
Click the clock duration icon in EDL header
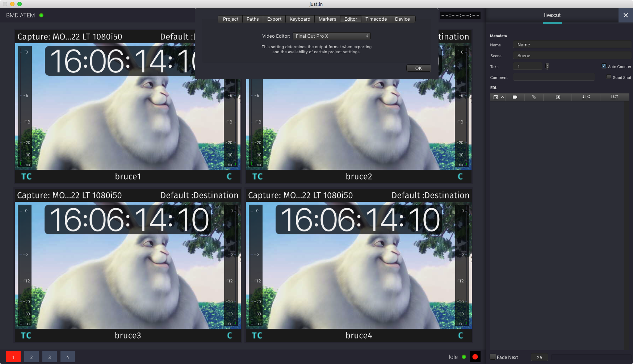[558, 97]
